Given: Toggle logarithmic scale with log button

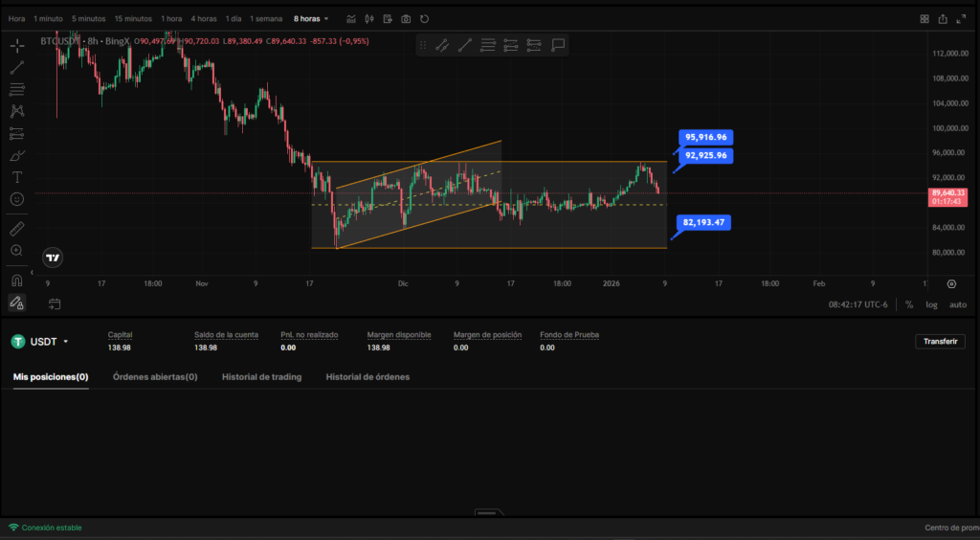Looking at the screenshot, I should (931, 304).
